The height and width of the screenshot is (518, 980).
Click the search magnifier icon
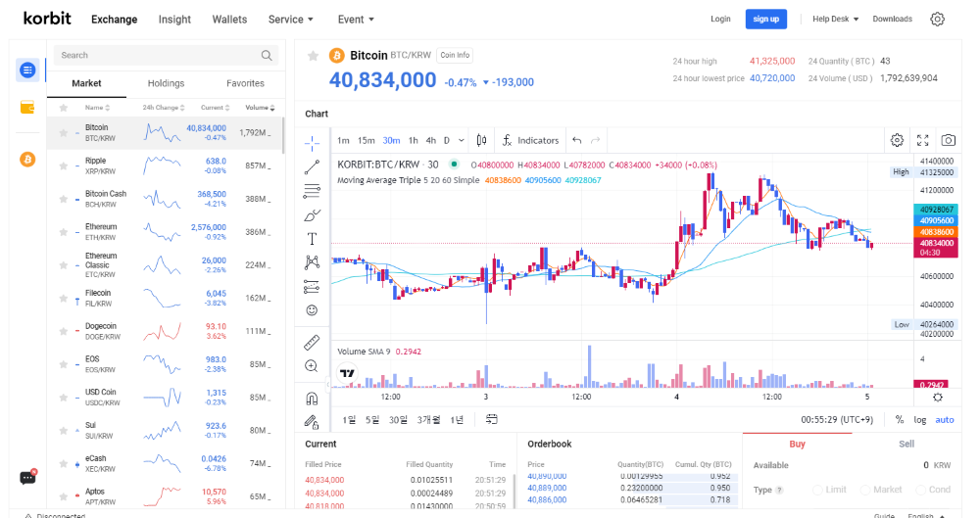tap(267, 56)
